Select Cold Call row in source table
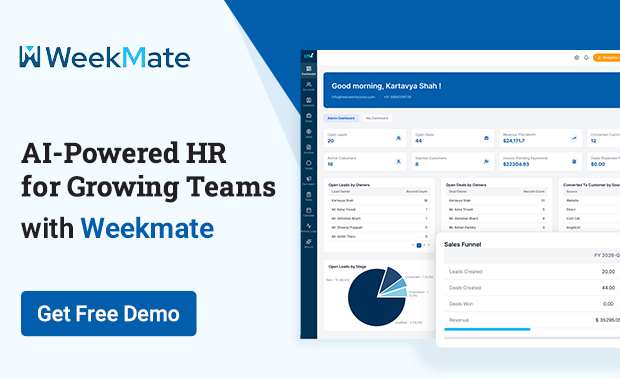Viewport: 620px width, 378px height. 592,219
